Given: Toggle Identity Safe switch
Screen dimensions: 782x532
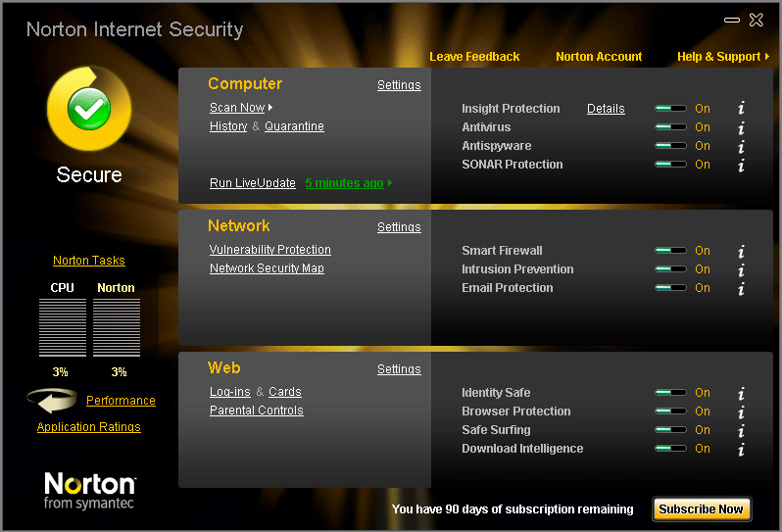Looking at the screenshot, I should pyautogui.click(x=671, y=393).
